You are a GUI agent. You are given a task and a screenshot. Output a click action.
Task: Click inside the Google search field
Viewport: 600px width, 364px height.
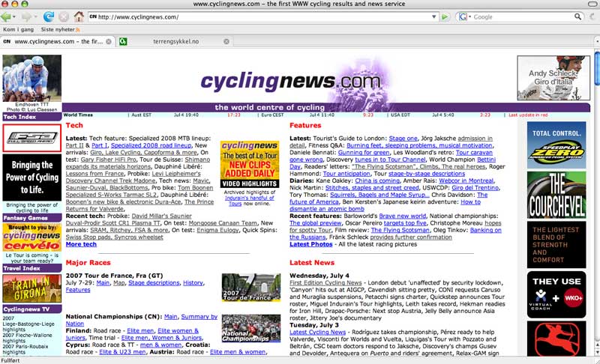click(522, 16)
